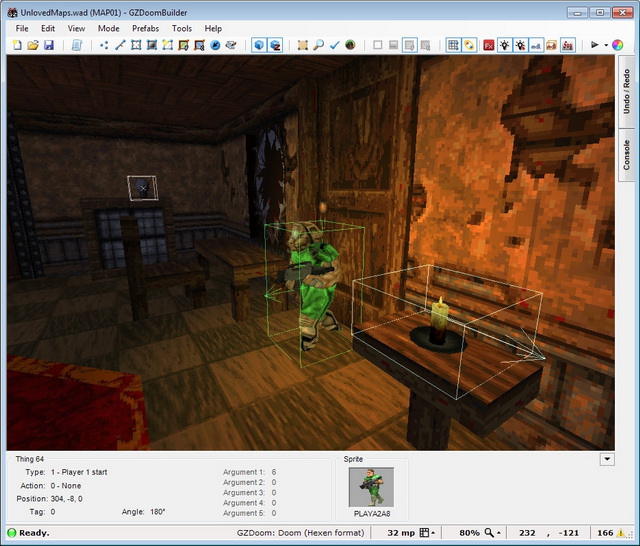This screenshot has height=546, width=640.
Task: Click the New Map icon
Action: click(x=17, y=45)
